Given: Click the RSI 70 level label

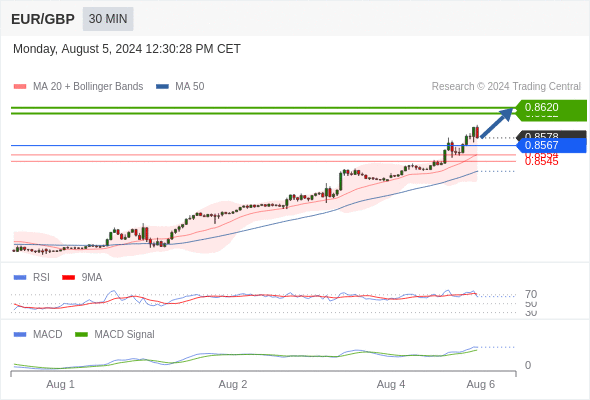Looking at the screenshot, I should point(531,294).
